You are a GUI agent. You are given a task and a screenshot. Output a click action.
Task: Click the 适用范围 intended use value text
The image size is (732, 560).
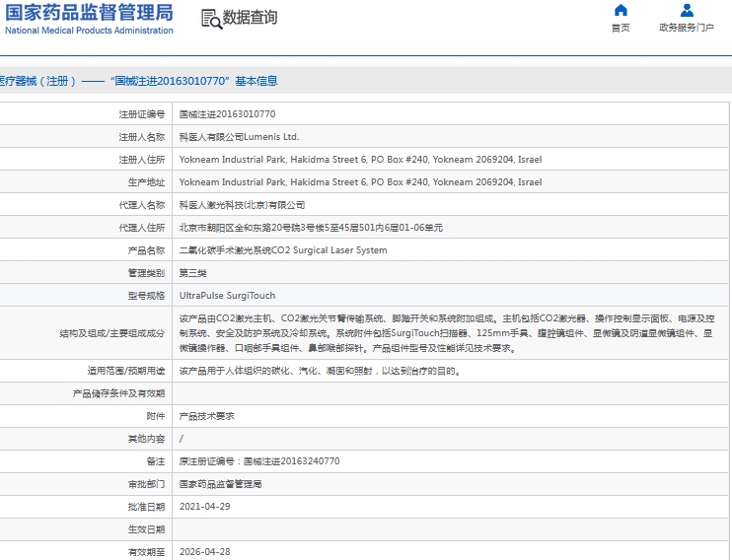321,371
